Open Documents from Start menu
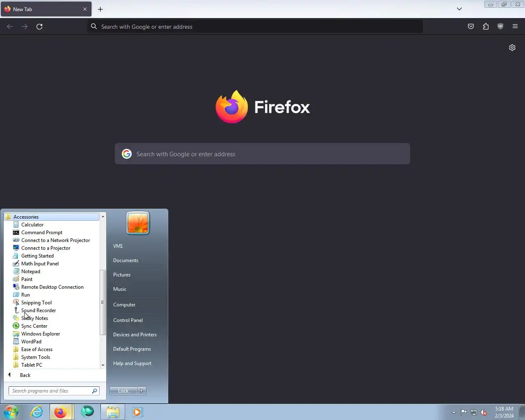 coord(126,260)
